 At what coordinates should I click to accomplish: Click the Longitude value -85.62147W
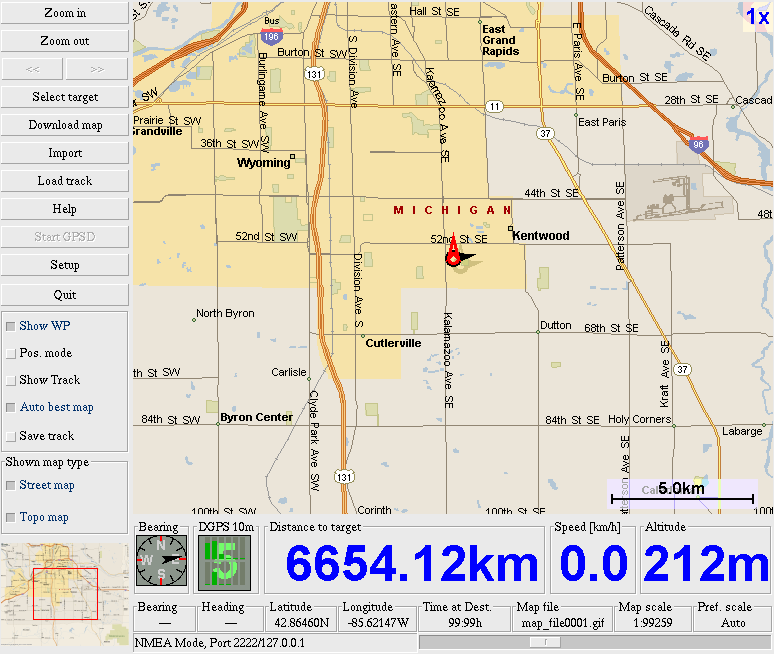(x=378, y=623)
